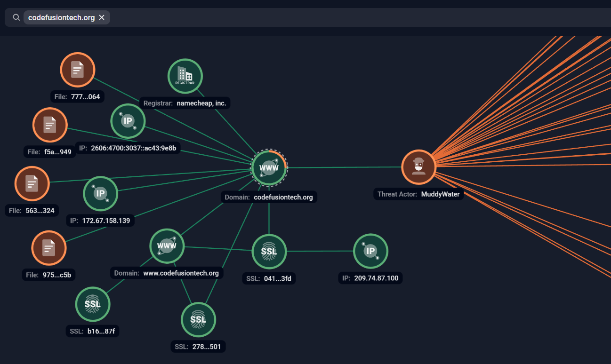The height and width of the screenshot is (364, 611).
Task: Click the codefusiontech.org WWW domain node
Action: click(x=269, y=168)
